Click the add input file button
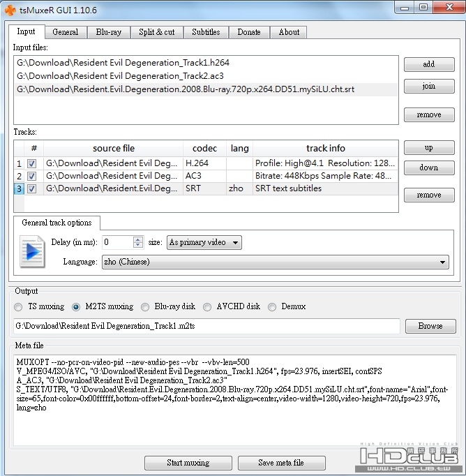The width and height of the screenshot is (466, 476). [429, 64]
